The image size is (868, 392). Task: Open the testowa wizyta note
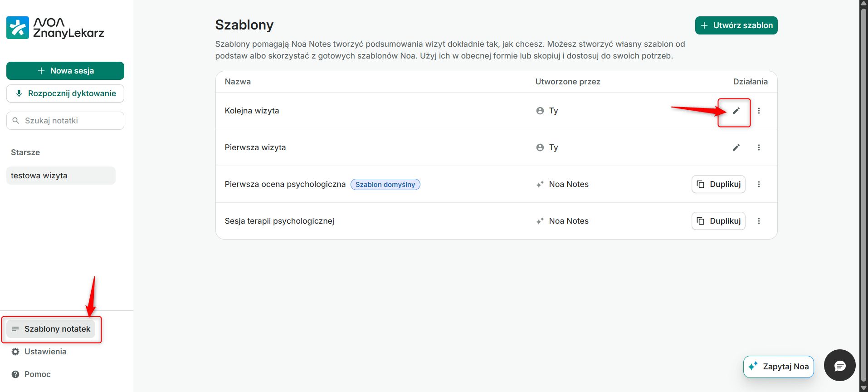[x=61, y=176]
